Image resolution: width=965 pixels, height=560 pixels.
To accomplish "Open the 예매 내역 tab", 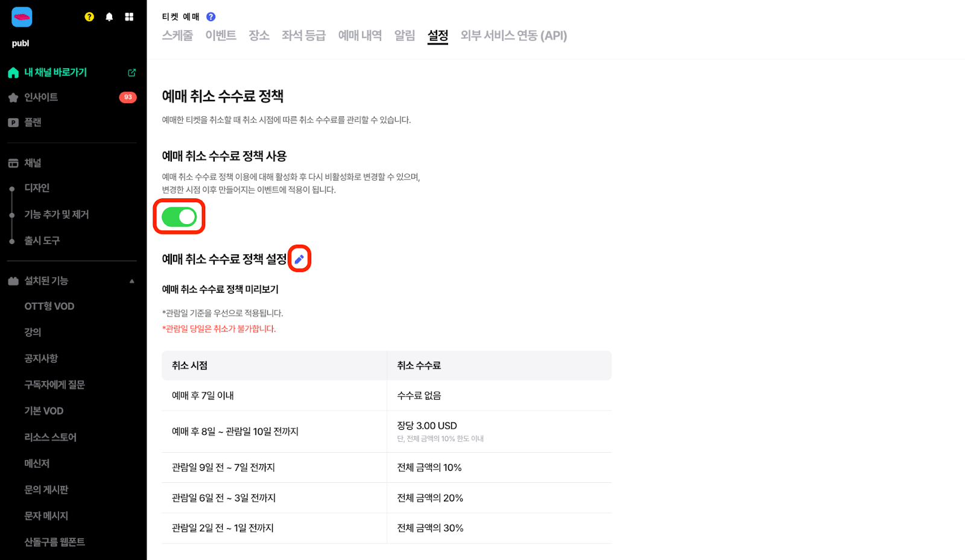I will click(x=359, y=36).
